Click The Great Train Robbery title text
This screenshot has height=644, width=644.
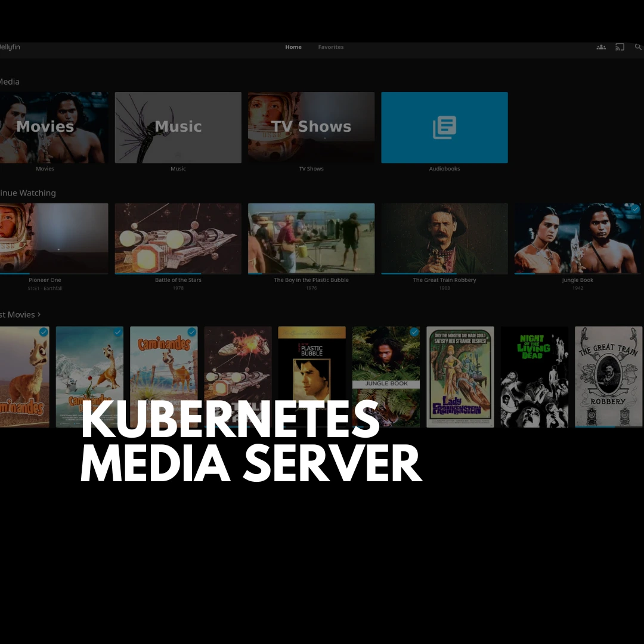[444, 280]
